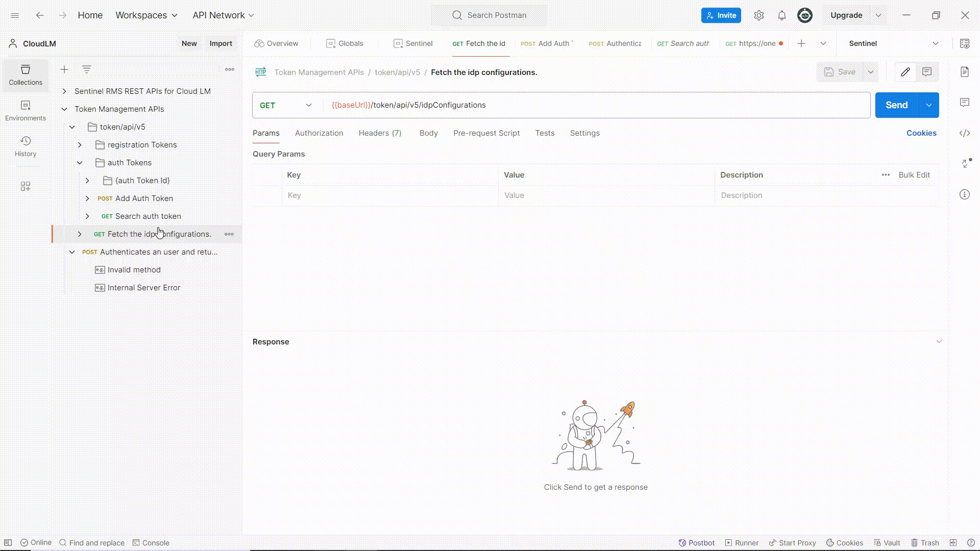Open the settings gear icon
The height and width of the screenshot is (551, 980).
759,15
